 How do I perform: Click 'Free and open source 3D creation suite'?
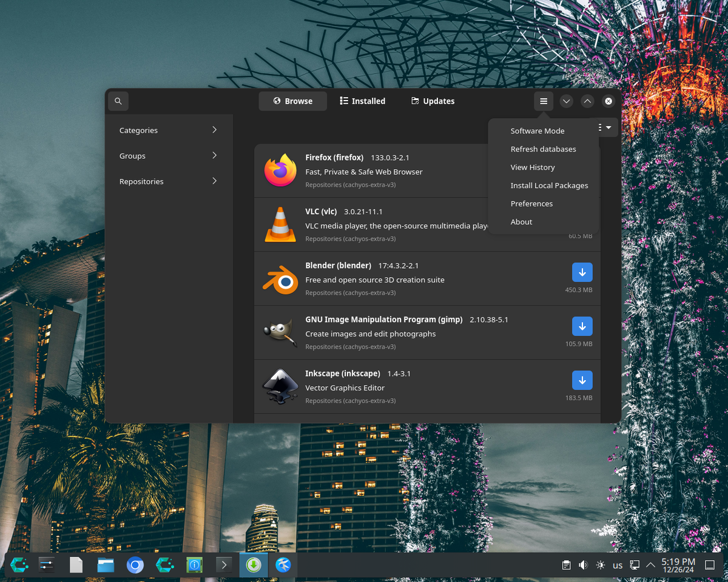pyautogui.click(x=375, y=280)
